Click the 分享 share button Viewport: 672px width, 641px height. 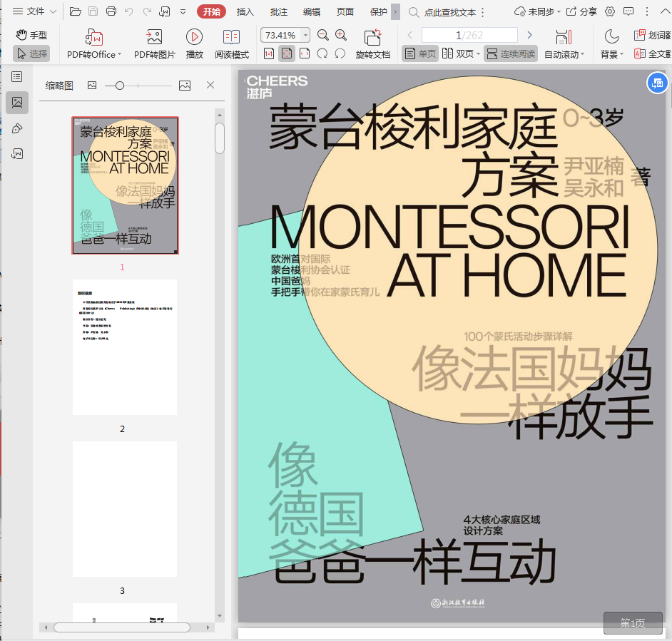coord(581,11)
